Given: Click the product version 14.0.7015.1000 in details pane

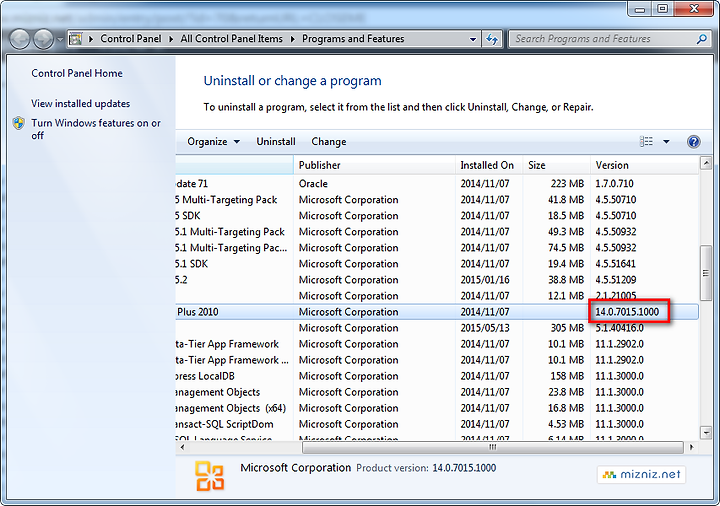Looking at the screenshot, I should [x=464, y=468].
